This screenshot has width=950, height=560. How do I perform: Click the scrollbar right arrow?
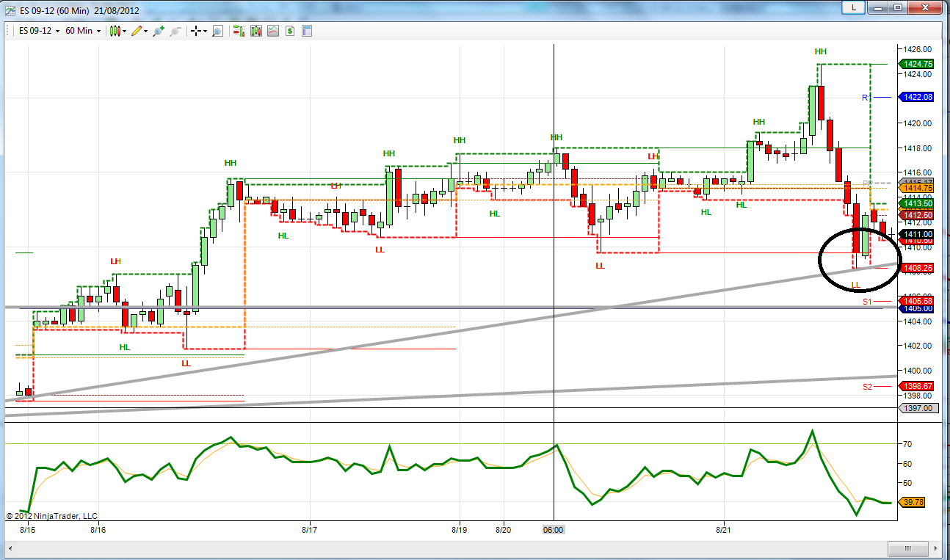click(937, 549)
